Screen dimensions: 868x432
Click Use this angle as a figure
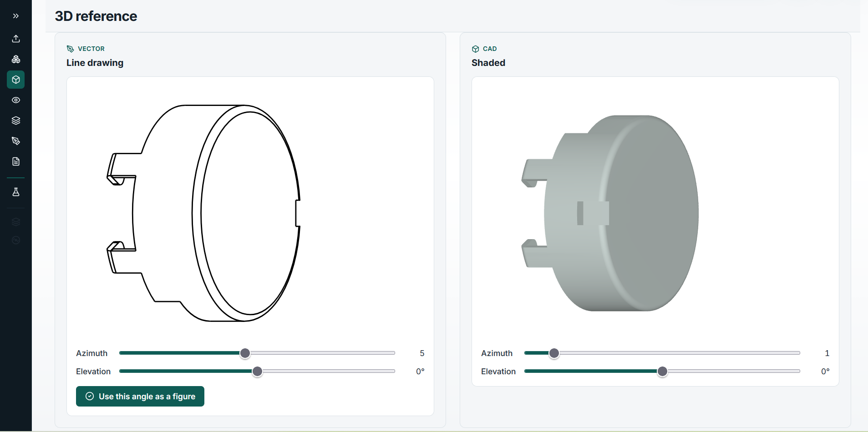point(140,397)
